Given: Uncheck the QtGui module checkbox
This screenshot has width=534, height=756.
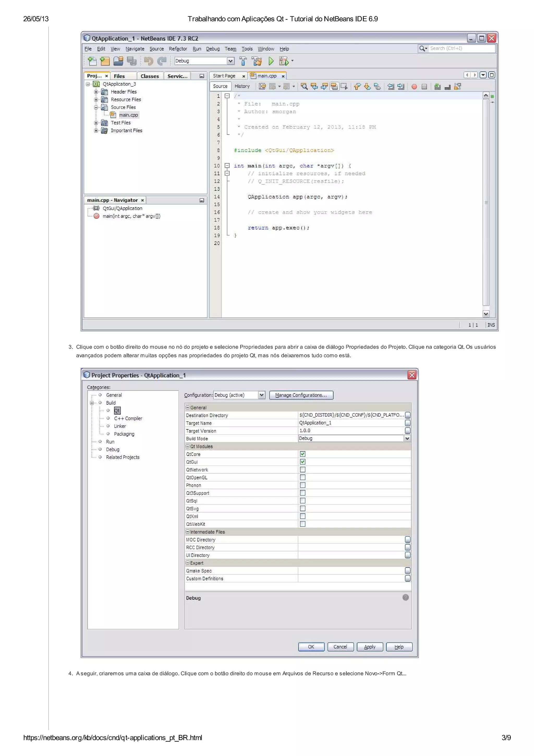Looking at the screenshot, I should [x=302, y=462].
